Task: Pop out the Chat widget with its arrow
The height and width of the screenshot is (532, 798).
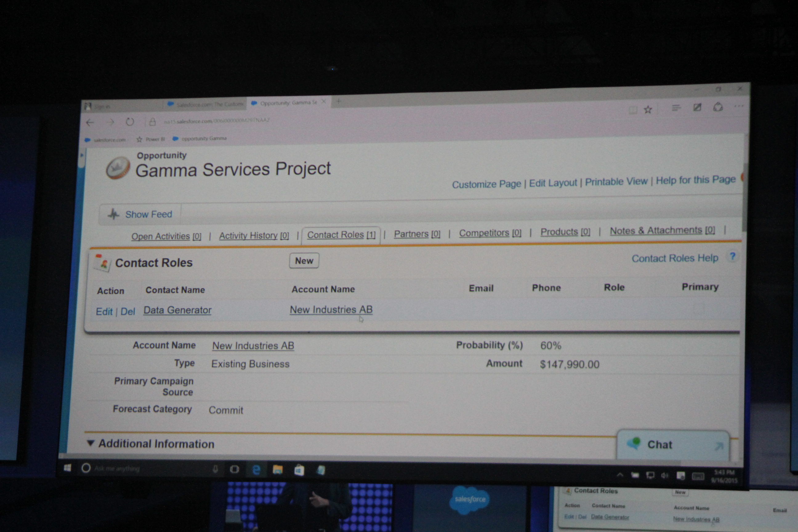Action: [x=719, y=446]
